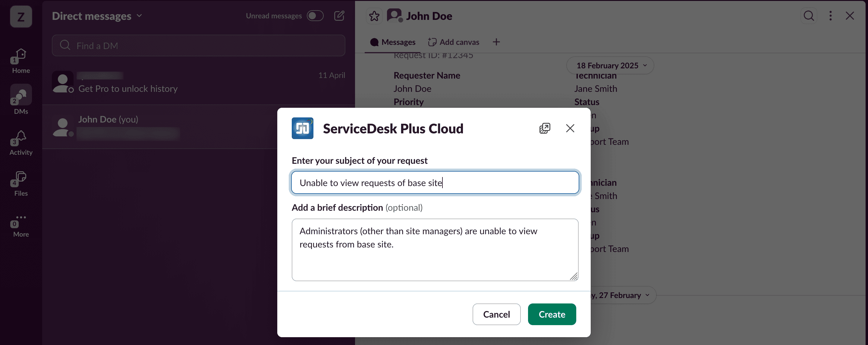This screenshot has height=345, width=868.
Task: Close the ServiceDesk Plus Cloud dialog
Action: pos(570,128)
